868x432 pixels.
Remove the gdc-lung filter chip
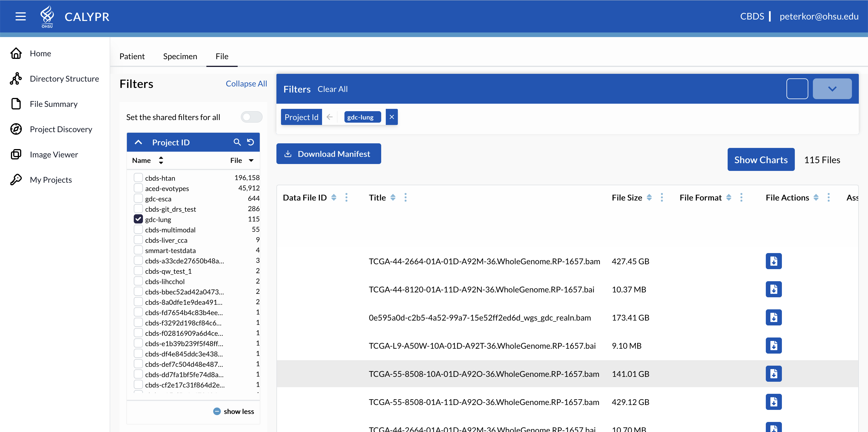pos(392,117)
